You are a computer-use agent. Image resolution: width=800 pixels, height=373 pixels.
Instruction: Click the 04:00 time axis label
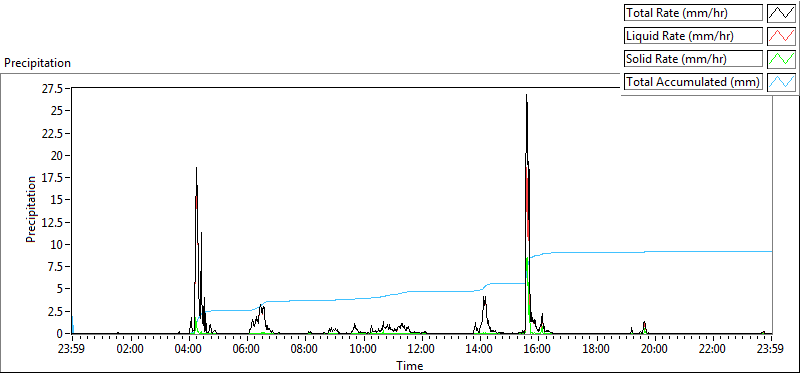pyautogui.click(x=188, y=350)
